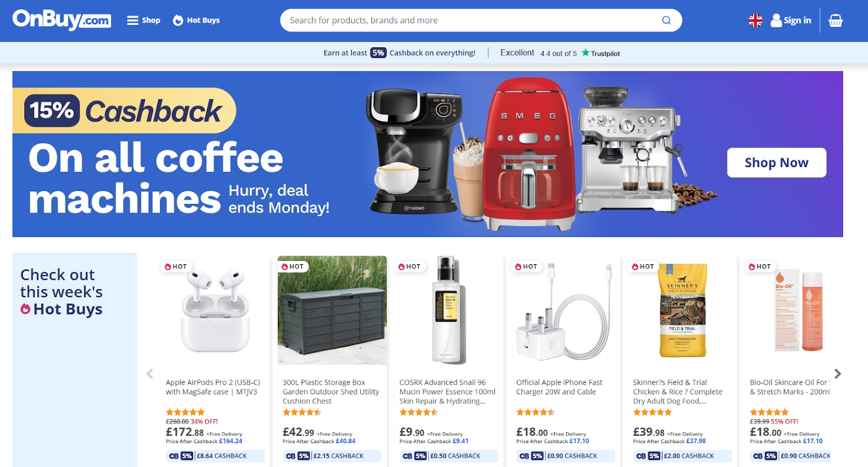Open the shopping basket icon
Image resolution: width=868 pixels, height=467 pixels.
coord(835,21)
